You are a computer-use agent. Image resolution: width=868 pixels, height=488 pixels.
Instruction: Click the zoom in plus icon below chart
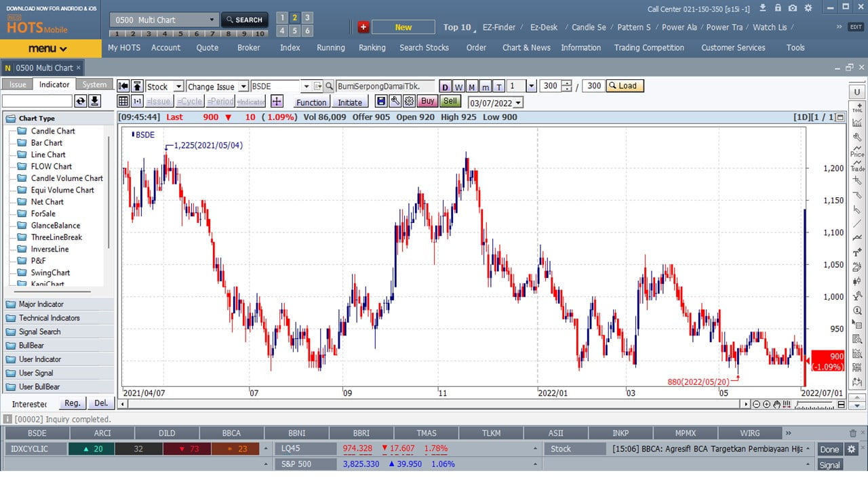coord(766,405)
